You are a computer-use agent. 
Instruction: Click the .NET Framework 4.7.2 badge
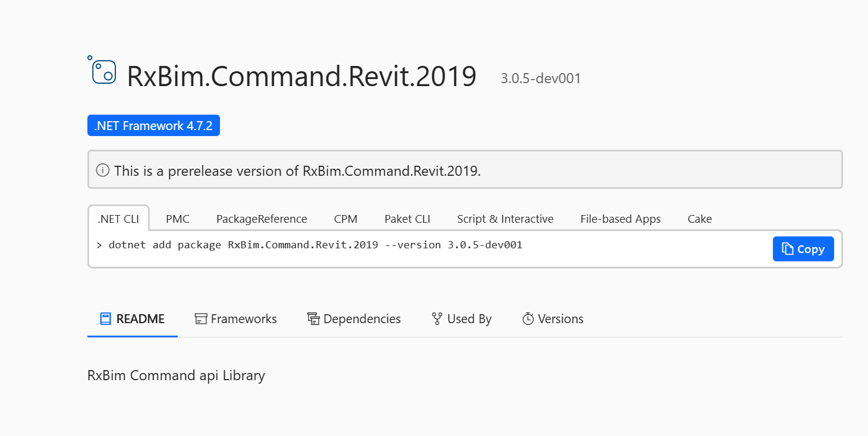pos(153,125)
